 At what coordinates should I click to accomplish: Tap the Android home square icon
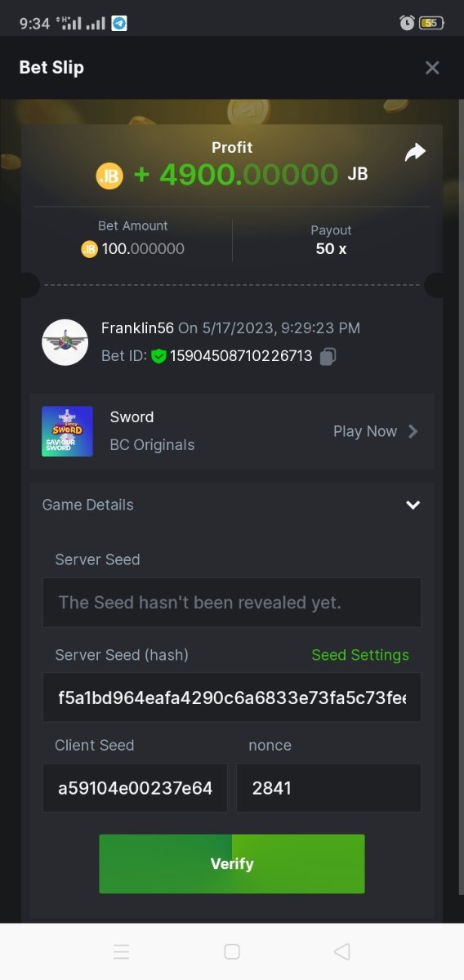click(x=232, y=951)
